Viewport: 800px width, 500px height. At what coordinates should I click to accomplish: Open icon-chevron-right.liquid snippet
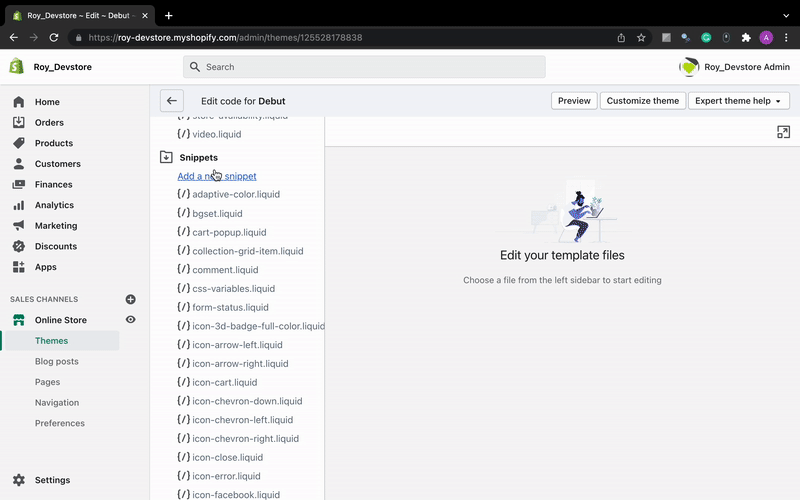pos(238,439)
